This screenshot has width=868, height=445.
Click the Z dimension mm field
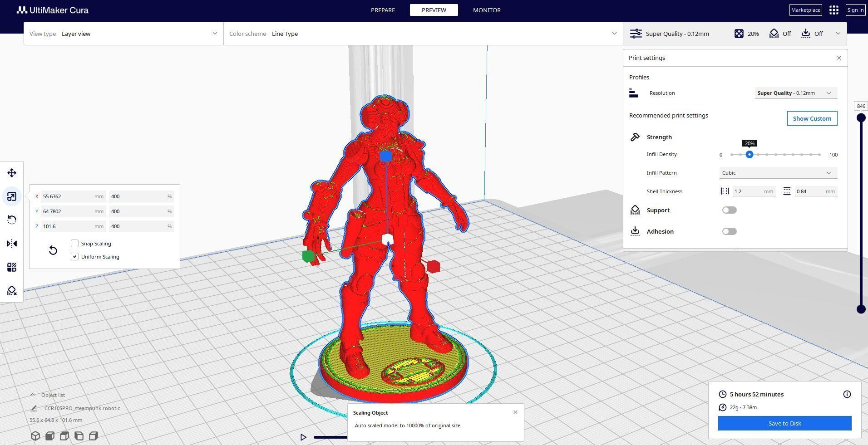click(x=74, y=226)
